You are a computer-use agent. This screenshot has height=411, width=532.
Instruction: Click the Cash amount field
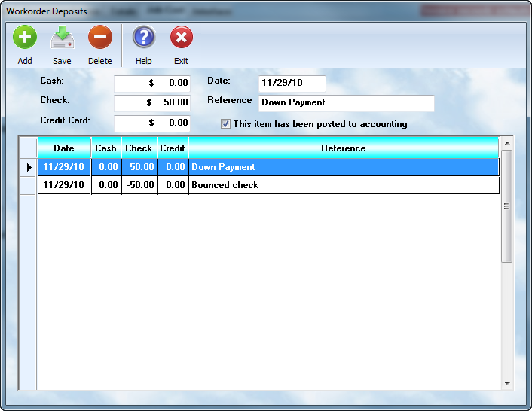(151, 83)
